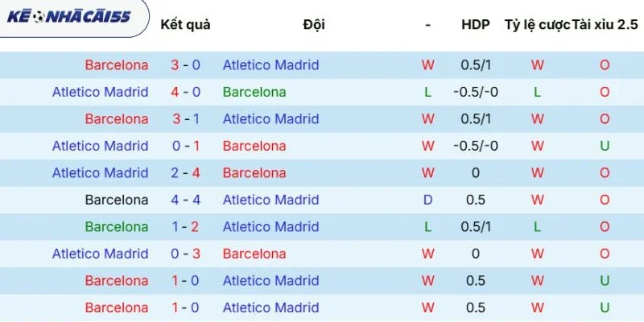This screenshot has height=322, width=644.
Task: Select the 1 - 2 match score
Action: 185,227
